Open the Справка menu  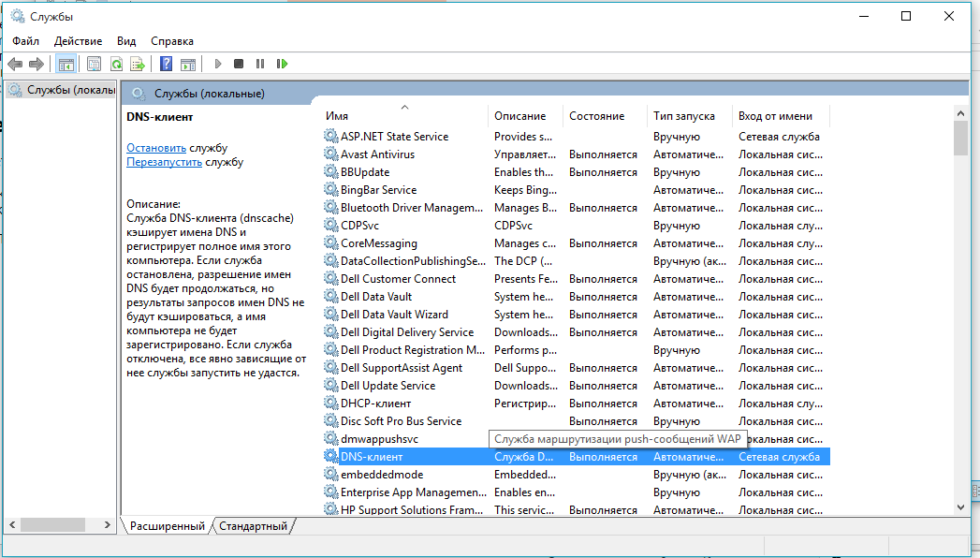tap(172, 41)
